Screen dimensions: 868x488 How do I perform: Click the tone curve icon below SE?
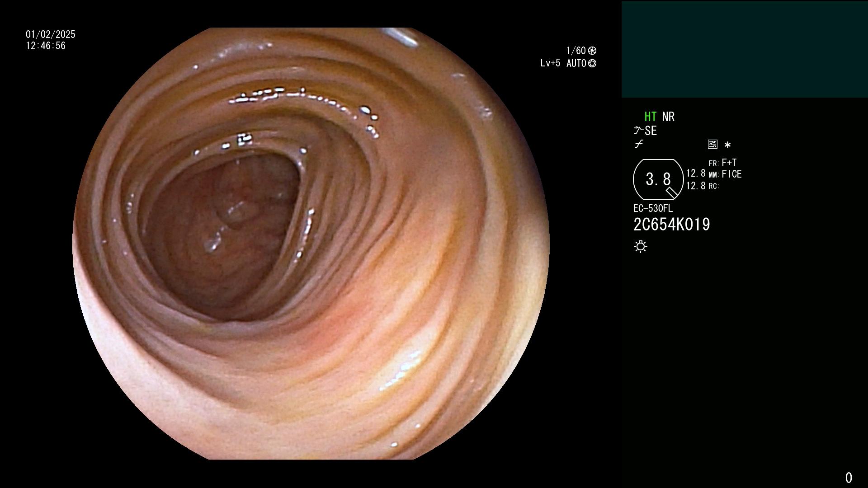(x=639, y=144)
